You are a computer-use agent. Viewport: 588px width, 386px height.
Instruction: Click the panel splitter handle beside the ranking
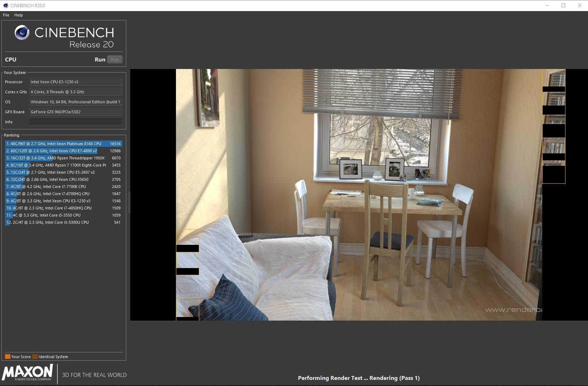pyautogui.click(x=129, y=202)
